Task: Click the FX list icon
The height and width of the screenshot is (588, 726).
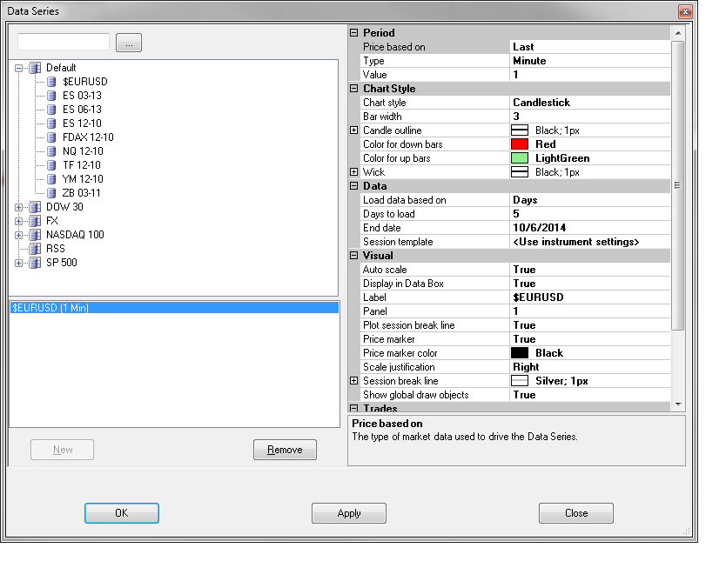Action: coord(35,221)
